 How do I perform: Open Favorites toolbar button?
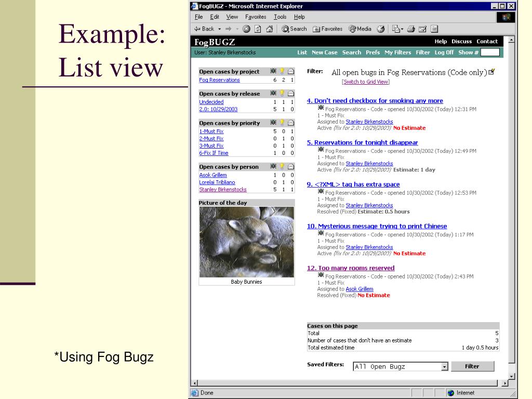[x=327, y=29]
